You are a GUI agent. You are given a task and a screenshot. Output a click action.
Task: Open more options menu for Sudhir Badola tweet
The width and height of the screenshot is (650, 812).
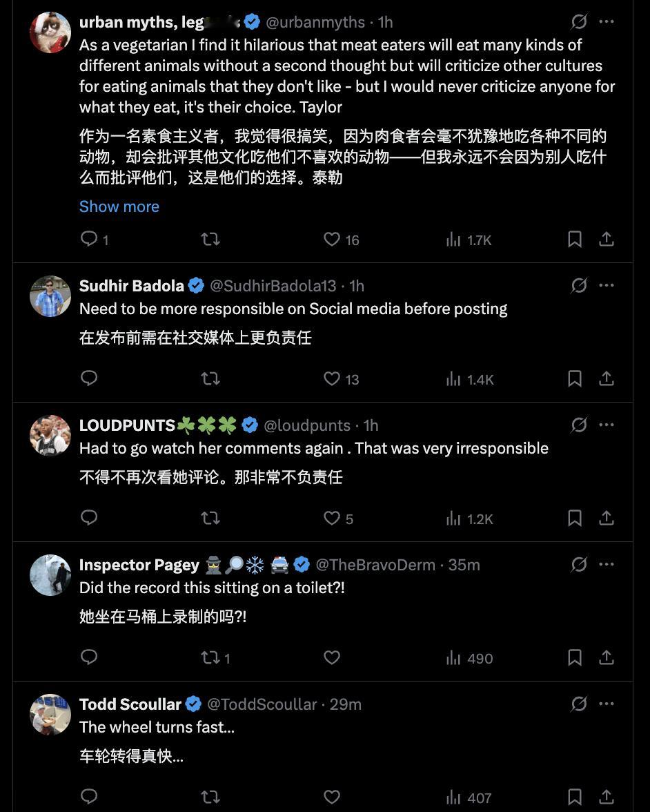606,285
